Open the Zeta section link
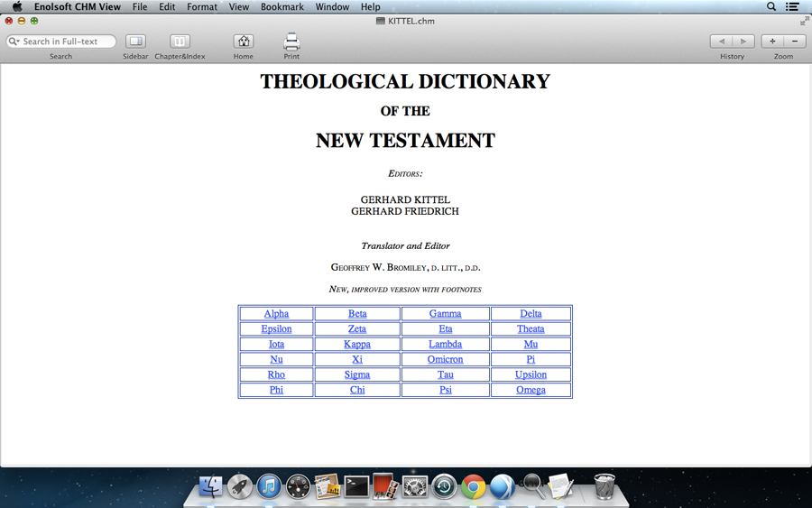Screen dimensions: 812x508 click(357, 328)
